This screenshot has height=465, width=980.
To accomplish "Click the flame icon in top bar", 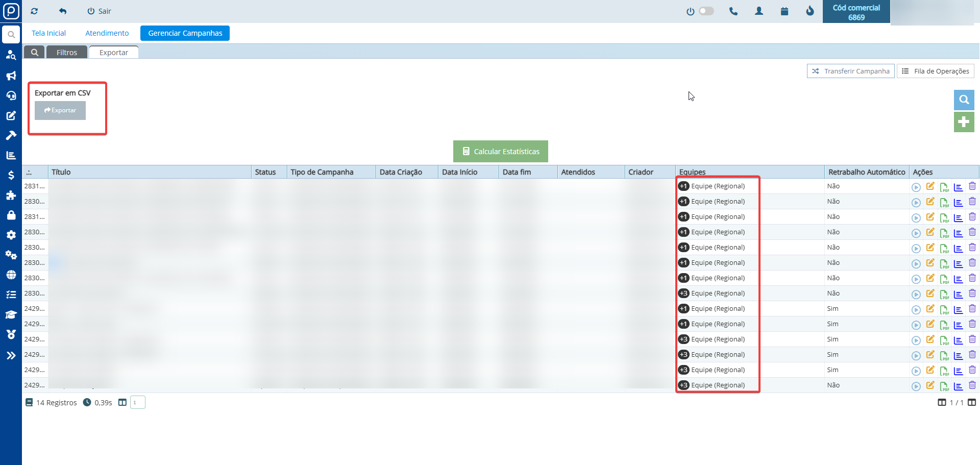I will pos(810,11).
